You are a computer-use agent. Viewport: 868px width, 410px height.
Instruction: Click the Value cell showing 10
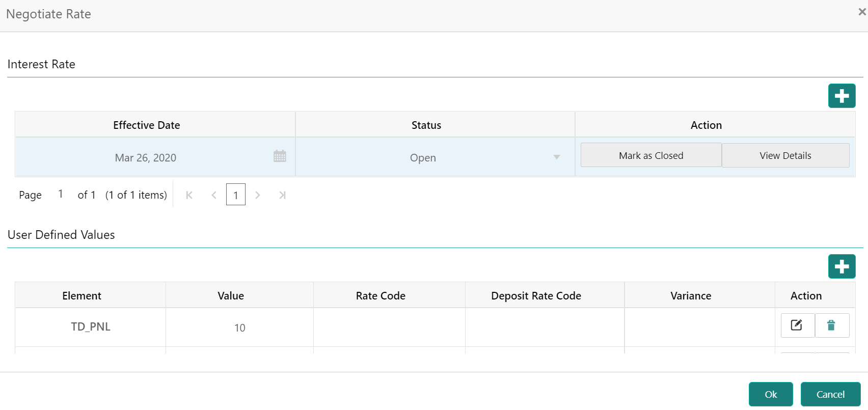click(x=240, y=327)
